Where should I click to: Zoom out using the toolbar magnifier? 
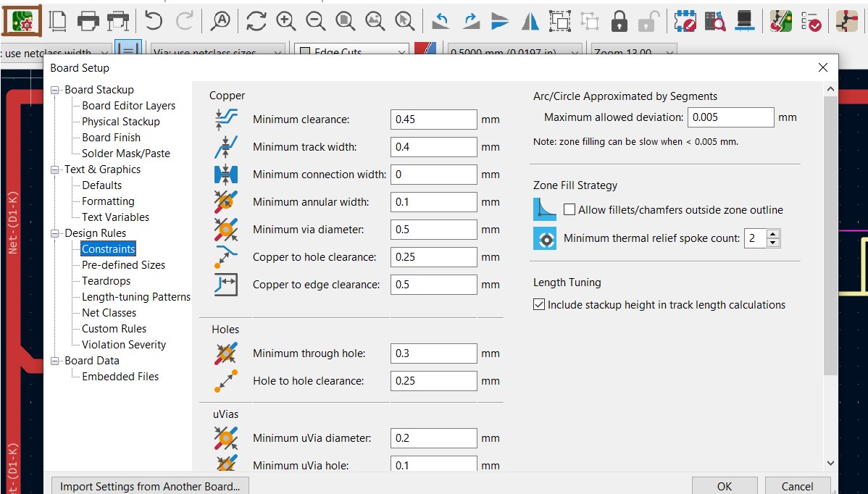tap(315, 21)
